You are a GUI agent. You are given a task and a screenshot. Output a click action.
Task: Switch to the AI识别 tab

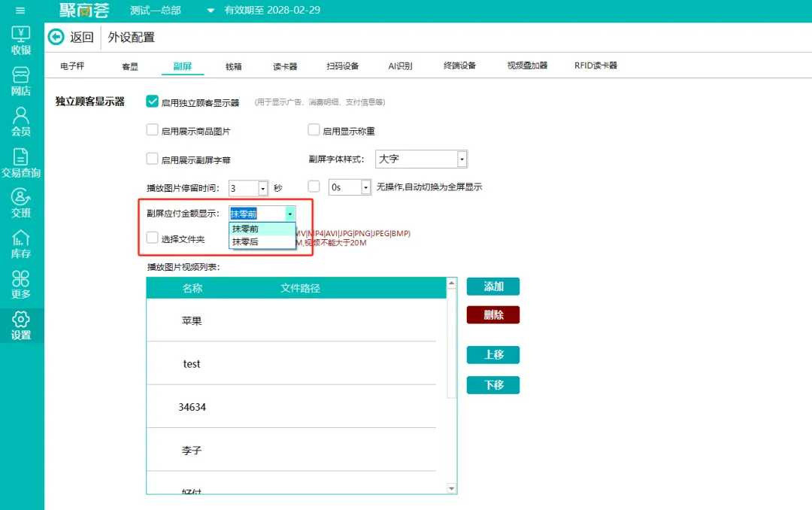pyautogui.click(x=400, y=66)
